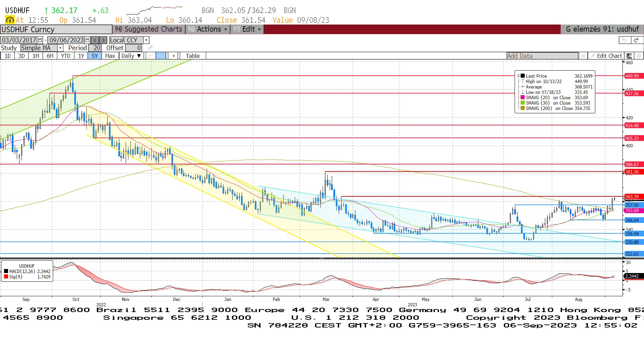
Task: Open the start date calendar picker
Action: tap(40, 40)
